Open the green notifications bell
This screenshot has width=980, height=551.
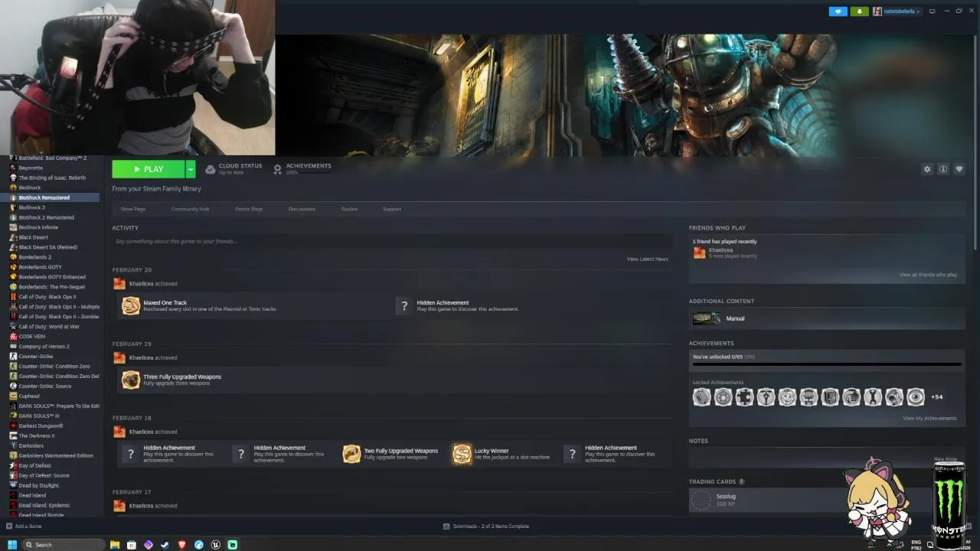click(860, 11)
